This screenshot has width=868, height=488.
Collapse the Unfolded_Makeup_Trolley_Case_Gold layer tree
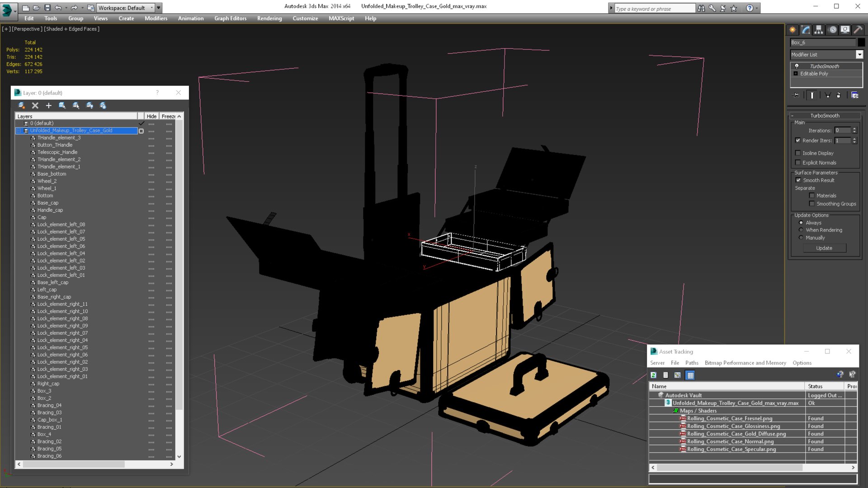click(x=19, y=131)
